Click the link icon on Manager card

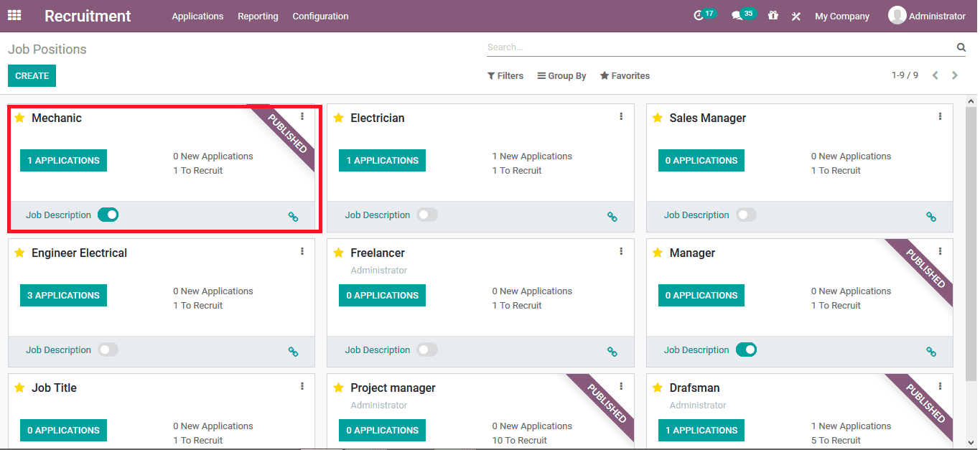click(x=931, y=352)
